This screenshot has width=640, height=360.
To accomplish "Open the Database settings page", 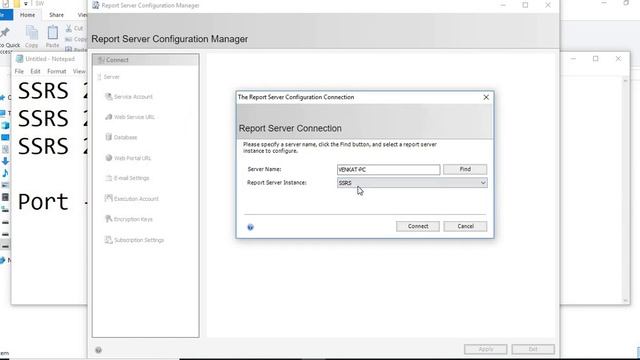I will tap(125, 138).
